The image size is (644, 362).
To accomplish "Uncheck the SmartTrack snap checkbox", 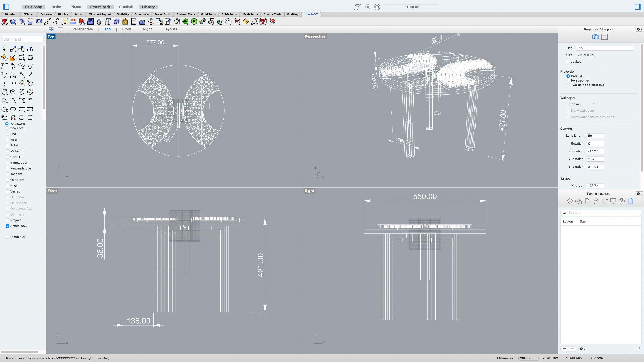I will [8, 226].
